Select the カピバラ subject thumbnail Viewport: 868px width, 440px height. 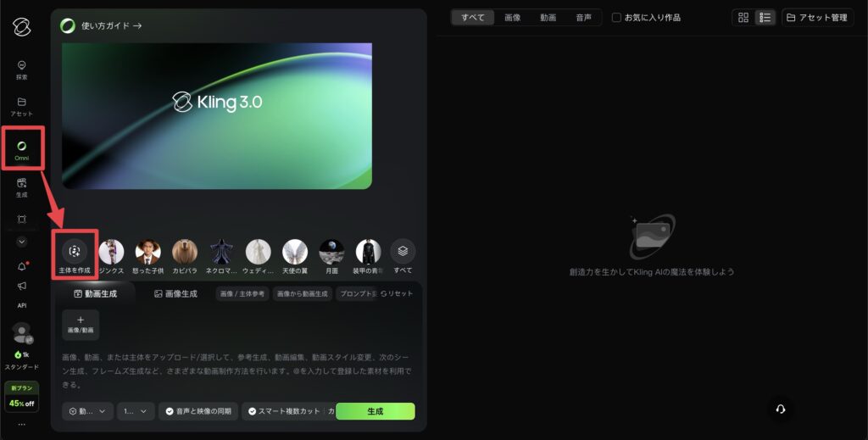185,252
